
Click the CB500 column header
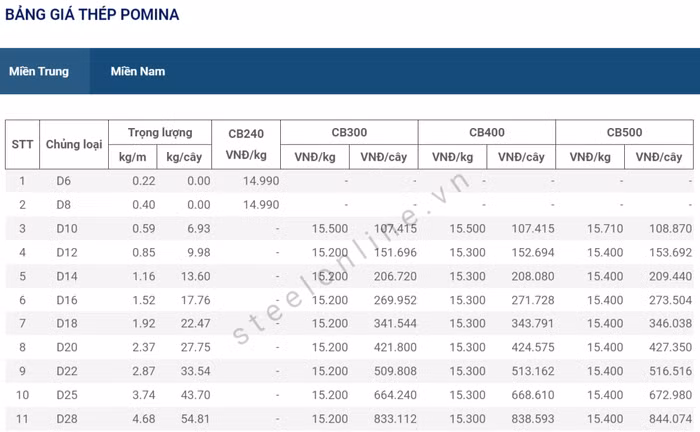(624, 132)
